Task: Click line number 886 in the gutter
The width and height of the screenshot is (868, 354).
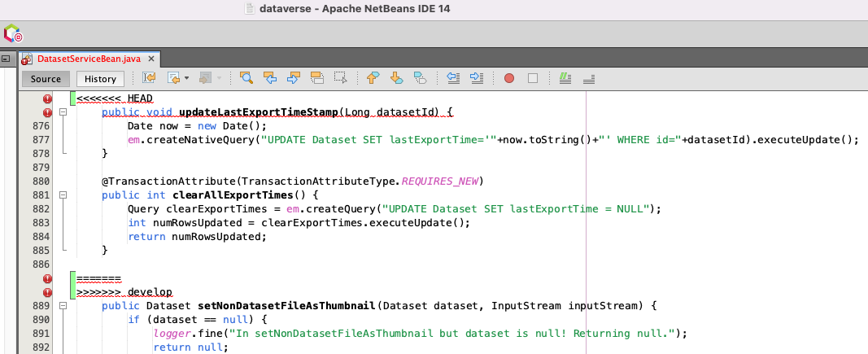Action: tap(41, 264)
